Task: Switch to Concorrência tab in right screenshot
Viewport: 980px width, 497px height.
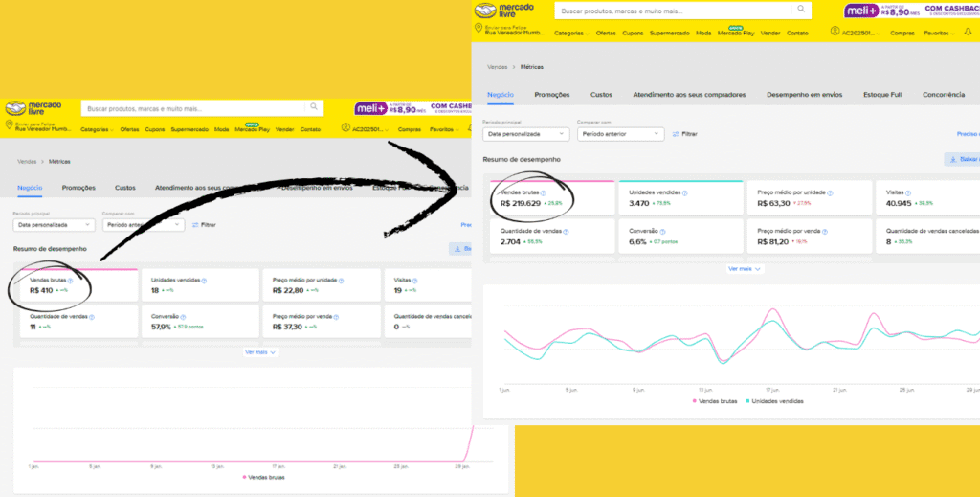Action: [942, 95]
